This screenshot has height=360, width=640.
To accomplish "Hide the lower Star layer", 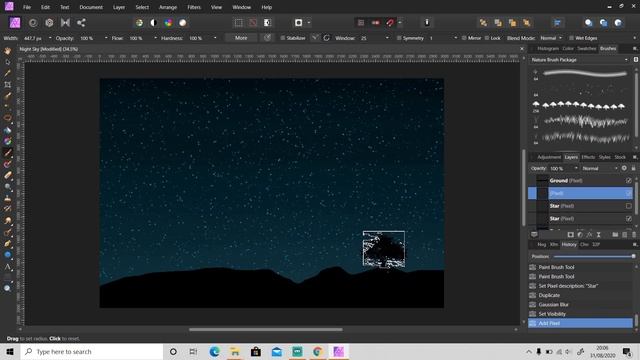I will tap(629, 219).
